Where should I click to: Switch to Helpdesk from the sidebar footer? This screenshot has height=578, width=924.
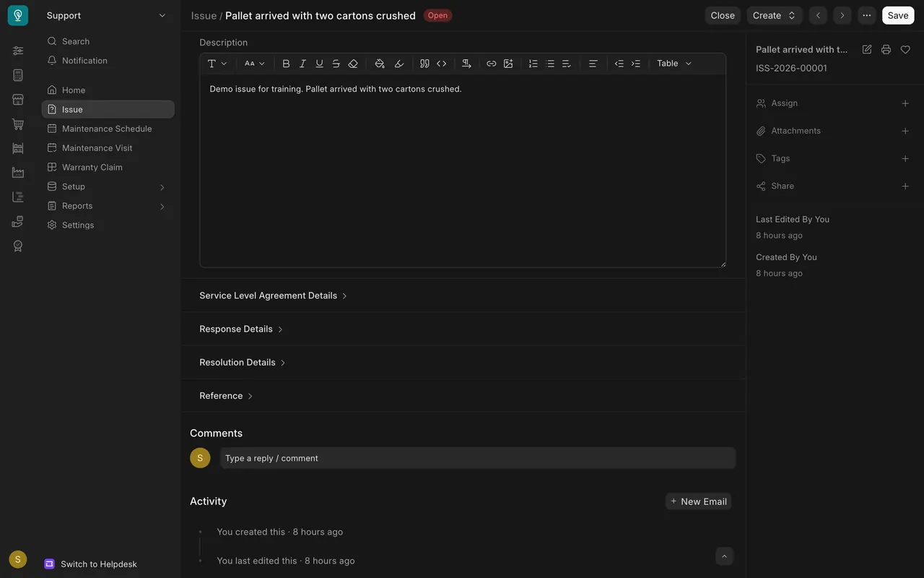91,564
